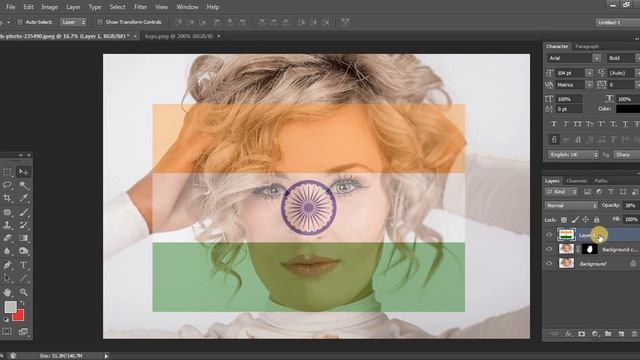Viewport: 640px width, 360px height.
Task: Switch to the Paragraph tab
Action: pos(587,47)
